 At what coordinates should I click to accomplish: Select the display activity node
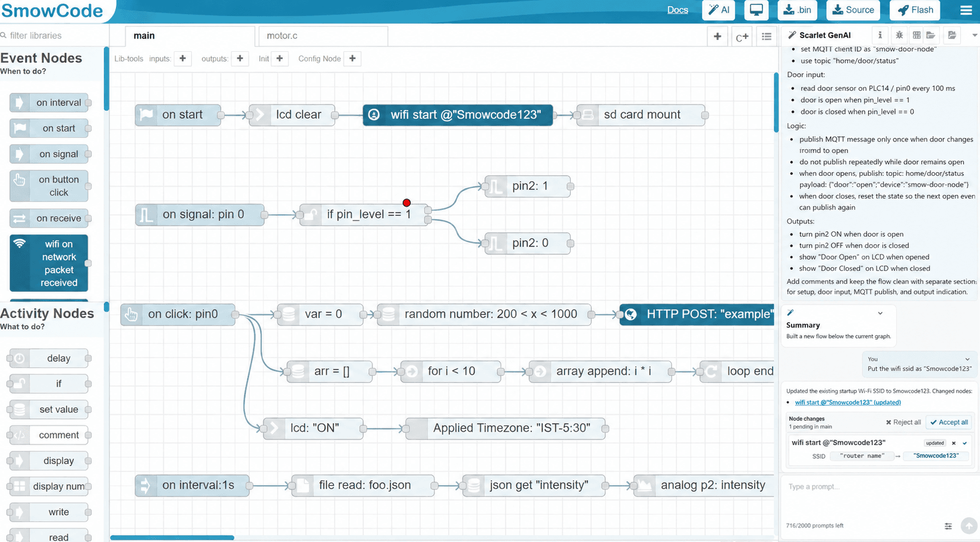pos(50,461)
